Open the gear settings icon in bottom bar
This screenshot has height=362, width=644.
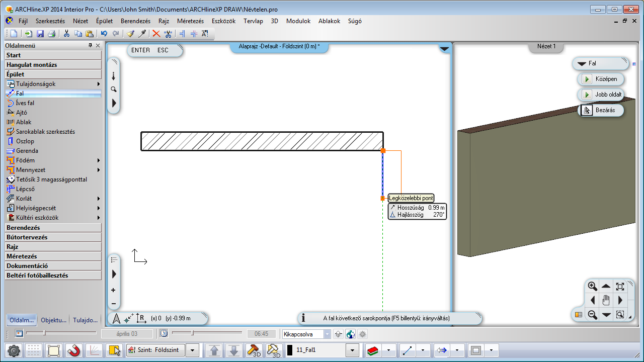tap(14, 350)
